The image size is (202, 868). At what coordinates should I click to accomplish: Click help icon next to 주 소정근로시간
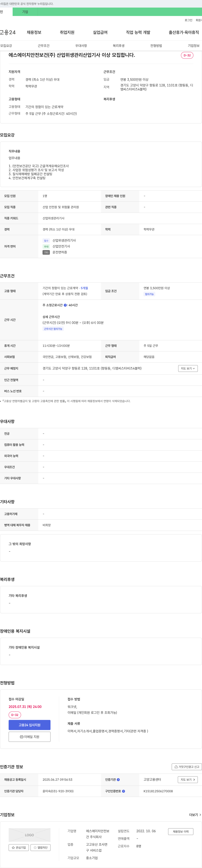[65, 305]
